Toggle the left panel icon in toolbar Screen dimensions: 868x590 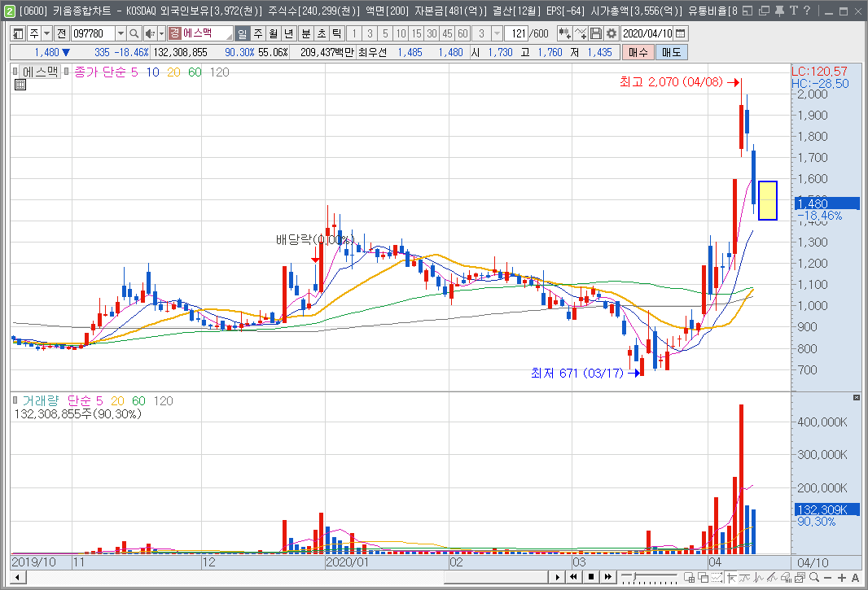pyautogui.click(x=18, y=33)
